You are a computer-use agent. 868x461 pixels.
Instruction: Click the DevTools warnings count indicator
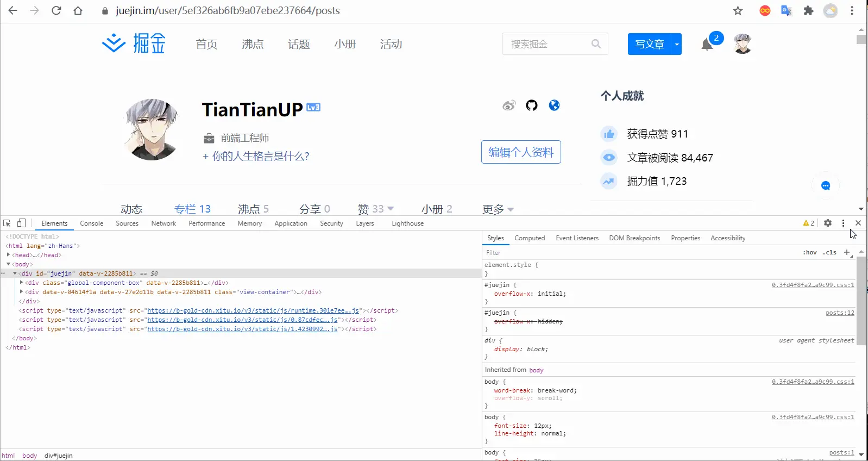tap(809, 223)
